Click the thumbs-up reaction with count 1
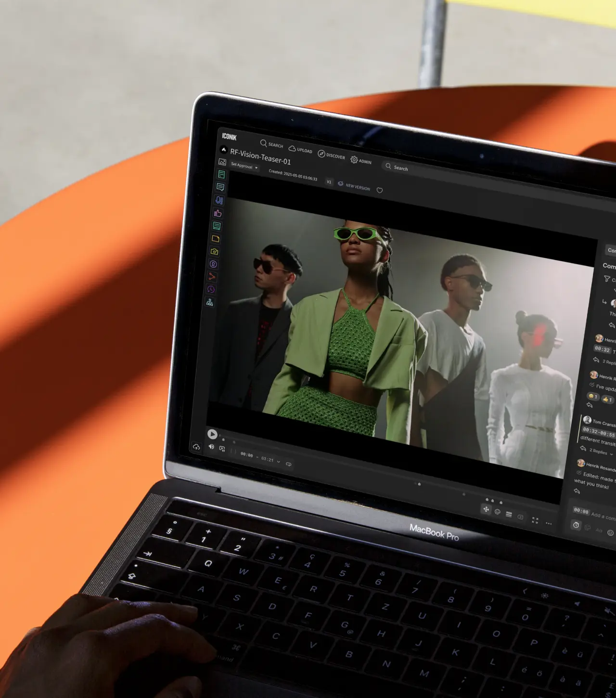Screen dimensions: 616x698 (607, 399)
